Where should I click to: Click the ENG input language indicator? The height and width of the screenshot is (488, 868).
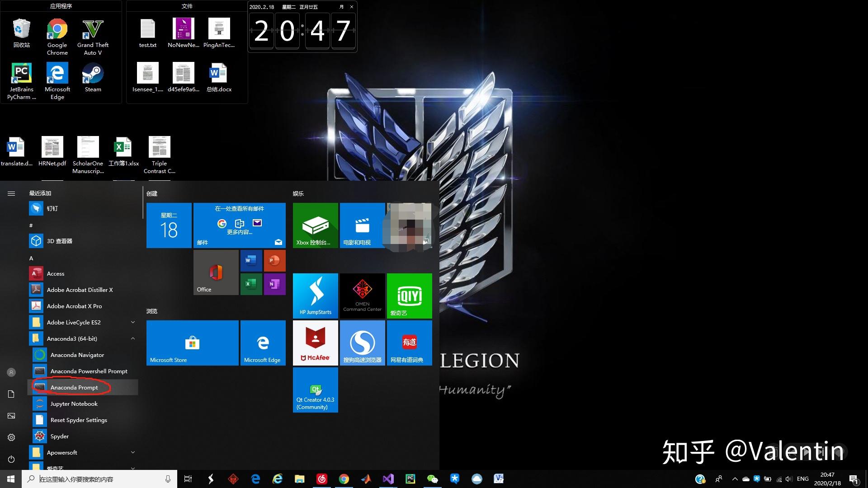click(x=803, y=479)
